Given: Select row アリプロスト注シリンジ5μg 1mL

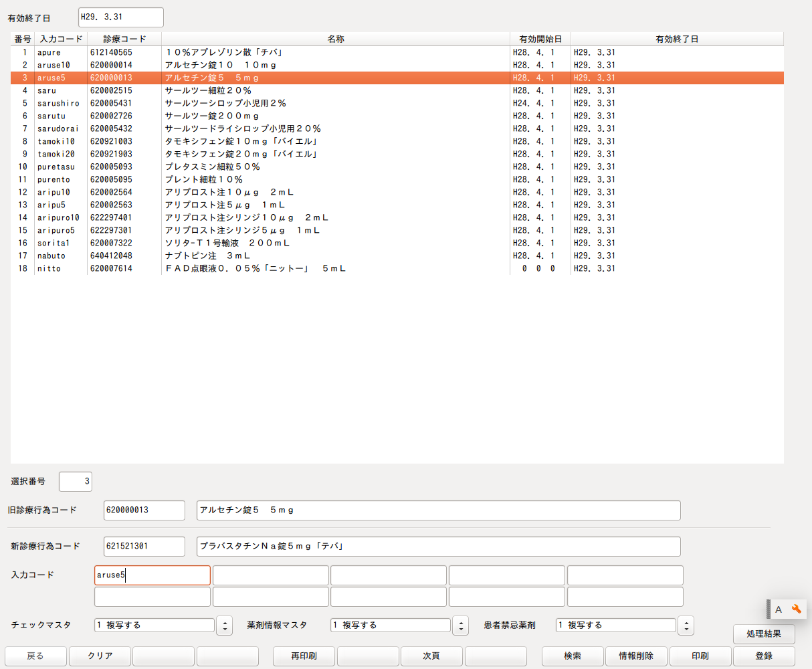Looking at the screenshot, I should coord(397,230).
